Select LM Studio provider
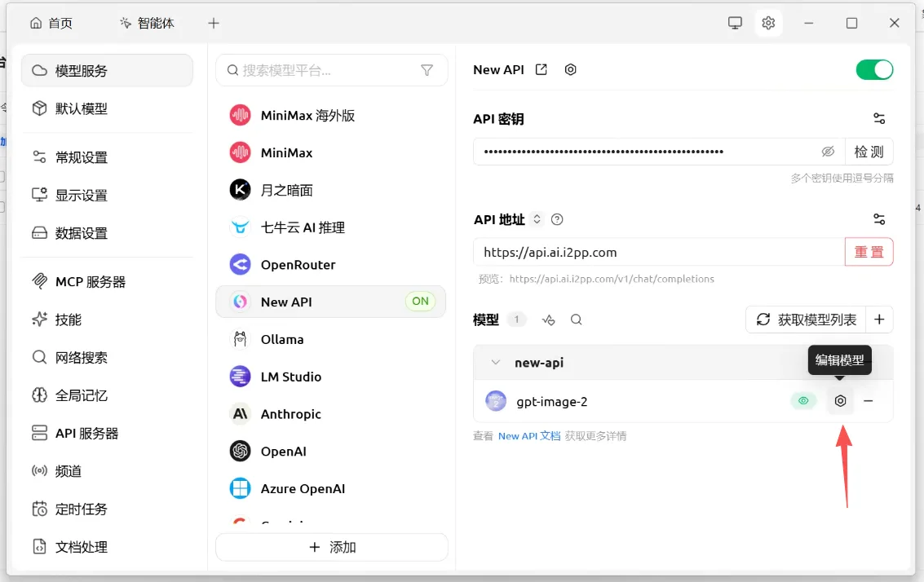 330,377
